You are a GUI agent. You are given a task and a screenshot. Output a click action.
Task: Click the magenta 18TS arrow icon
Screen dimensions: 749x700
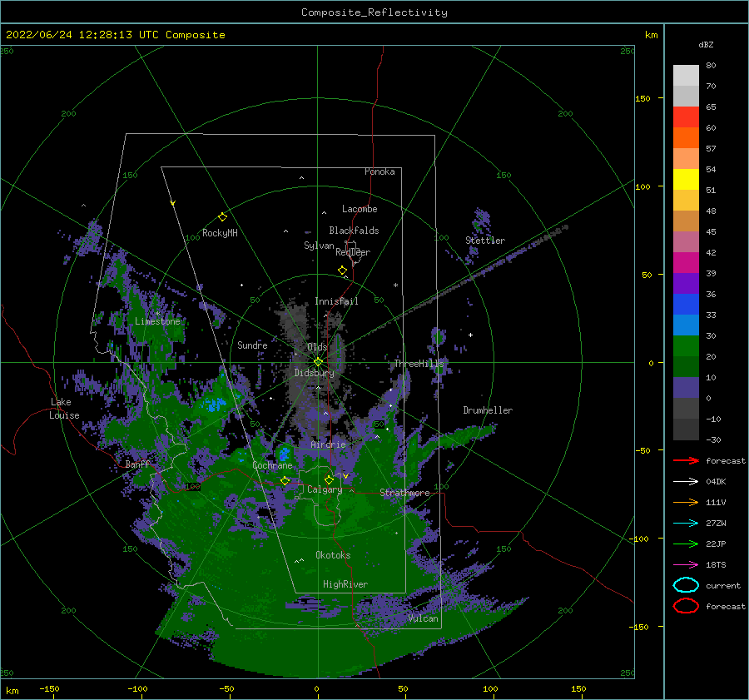click(x=686, y=565)
